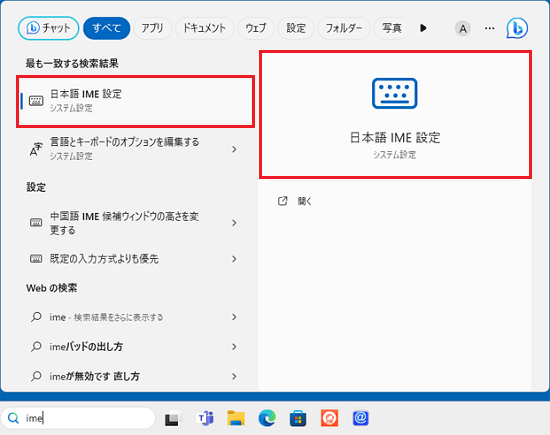550x435 pixels.
Task: Search web for imeパッドの出し方
Action: pos(125,347)
